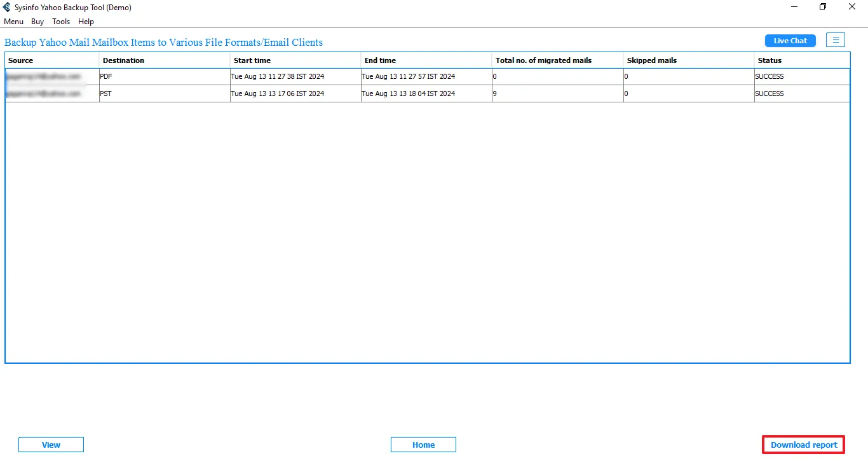
Task: Click the Download report button
Action: (x=803, y=445)
